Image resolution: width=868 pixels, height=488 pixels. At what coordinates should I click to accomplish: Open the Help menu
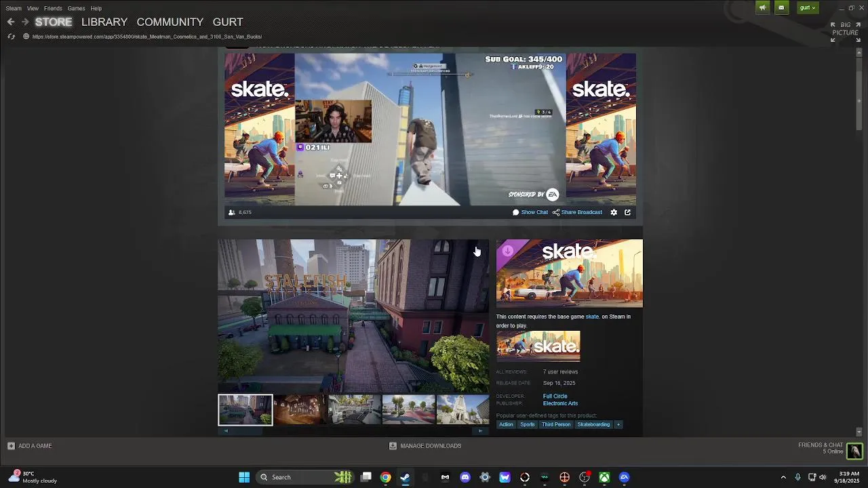(x=96, y=8)
